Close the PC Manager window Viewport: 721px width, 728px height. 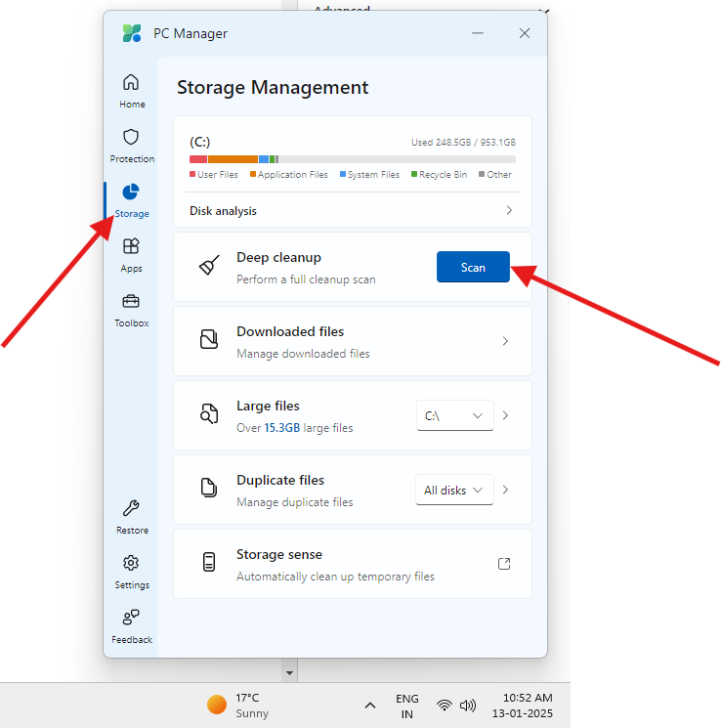(x=525, y=33)
